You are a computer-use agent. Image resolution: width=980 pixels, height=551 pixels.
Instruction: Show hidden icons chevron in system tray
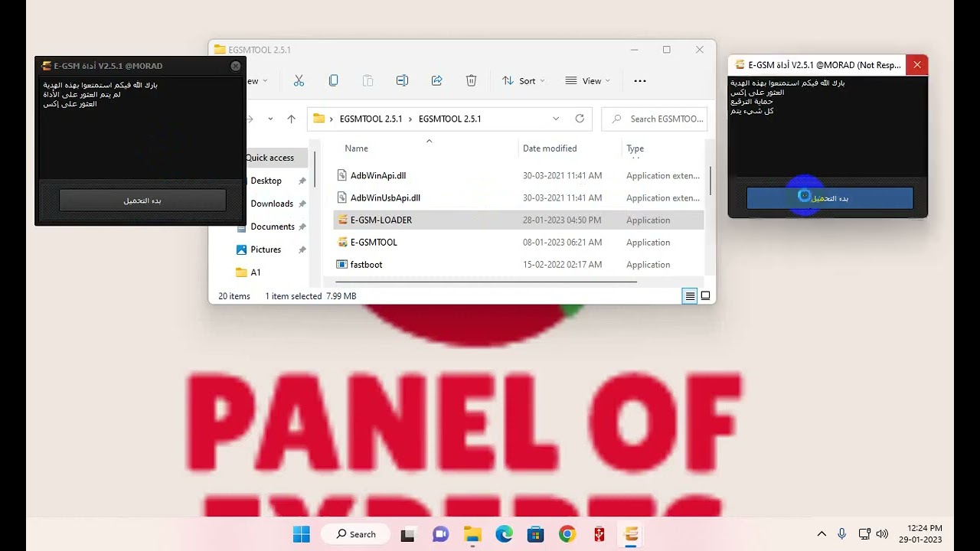click(x=822, y=533)
